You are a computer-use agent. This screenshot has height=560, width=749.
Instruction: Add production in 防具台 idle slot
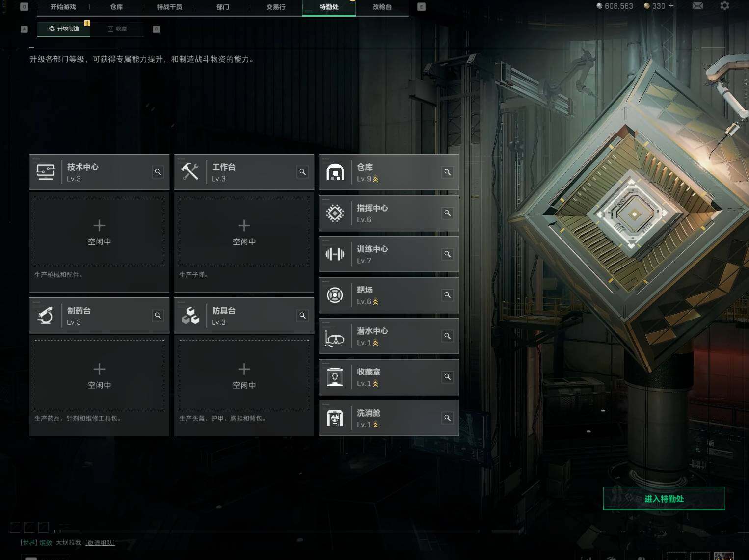(x=244, y=375)
